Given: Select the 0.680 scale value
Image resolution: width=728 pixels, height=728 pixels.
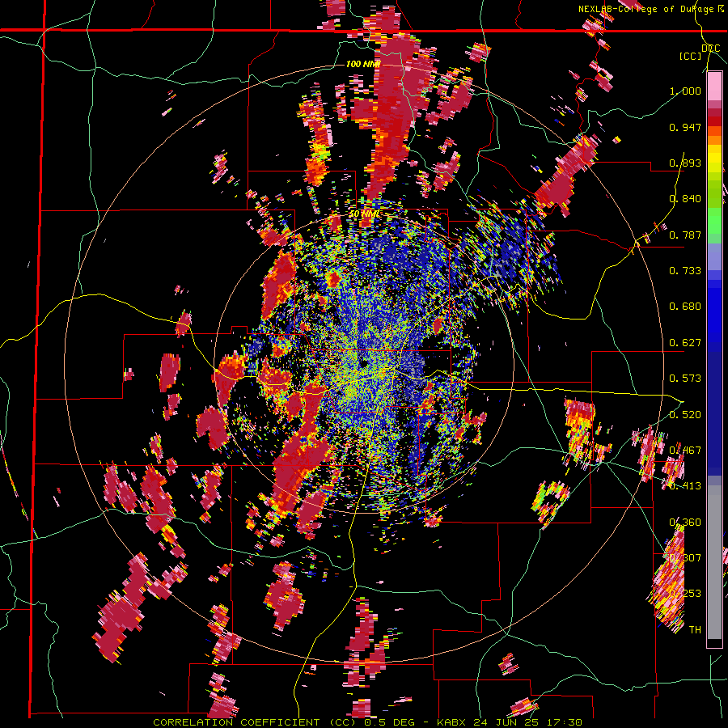Looking at the screenshot, I should 685,307.
